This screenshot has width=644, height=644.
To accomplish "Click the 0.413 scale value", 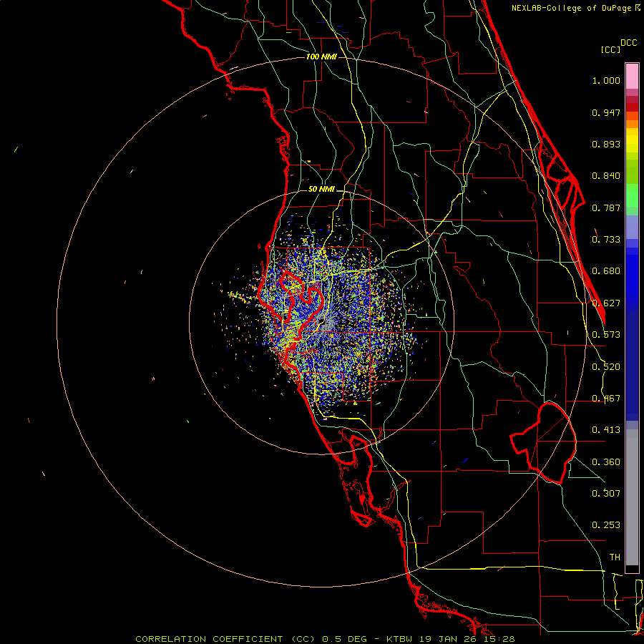I will click(x=606, y=430).
